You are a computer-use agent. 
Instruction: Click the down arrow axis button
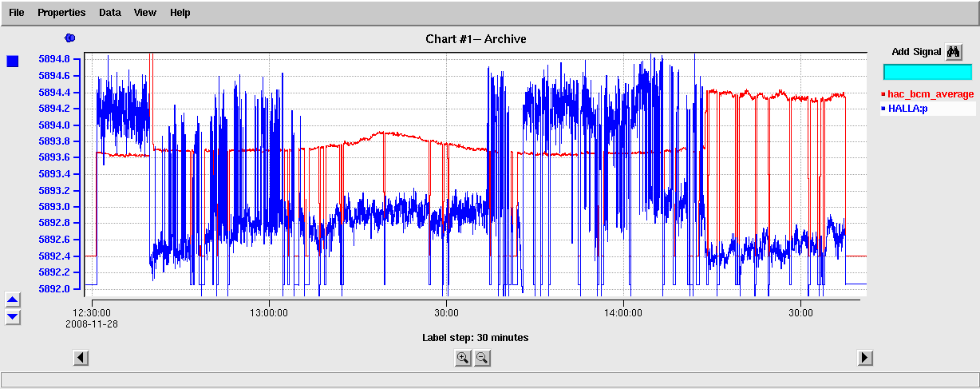13,316
